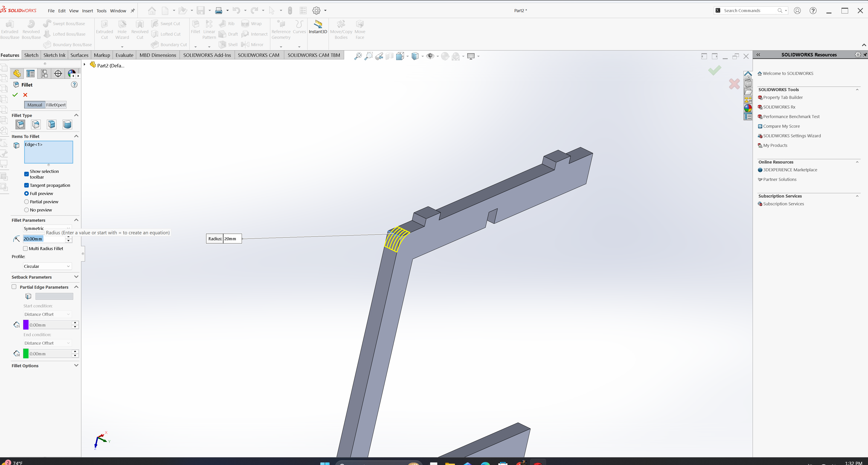
Task: Choose the Full Round Fillet type icon
Action: coord(67,124)
